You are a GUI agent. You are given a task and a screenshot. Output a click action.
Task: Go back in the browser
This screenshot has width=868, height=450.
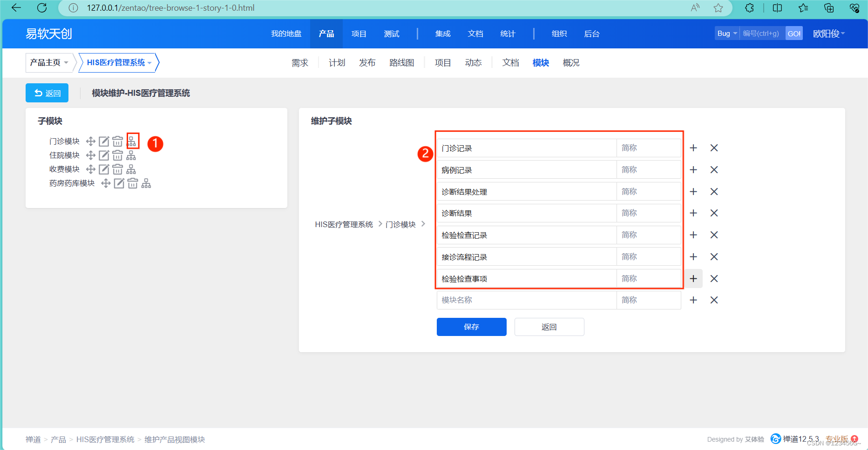[16, 8]
